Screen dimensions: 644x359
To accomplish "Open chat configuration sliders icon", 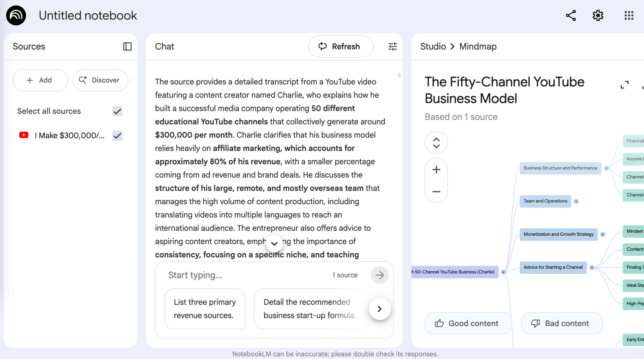I will [392, 47].
